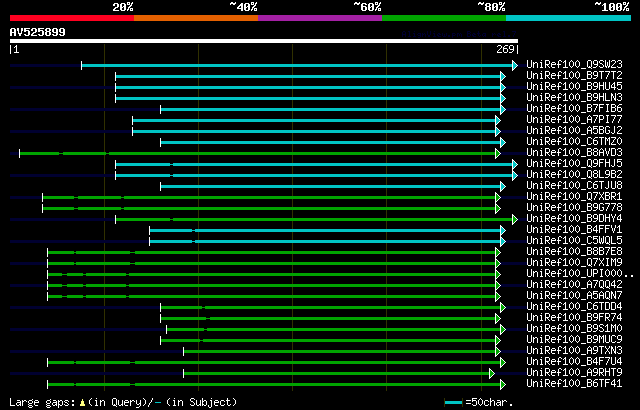The width and height of the screenshot is (640, 410).
Task: Click the ~100% legend percentage label
Action: (x=611, y=7)
